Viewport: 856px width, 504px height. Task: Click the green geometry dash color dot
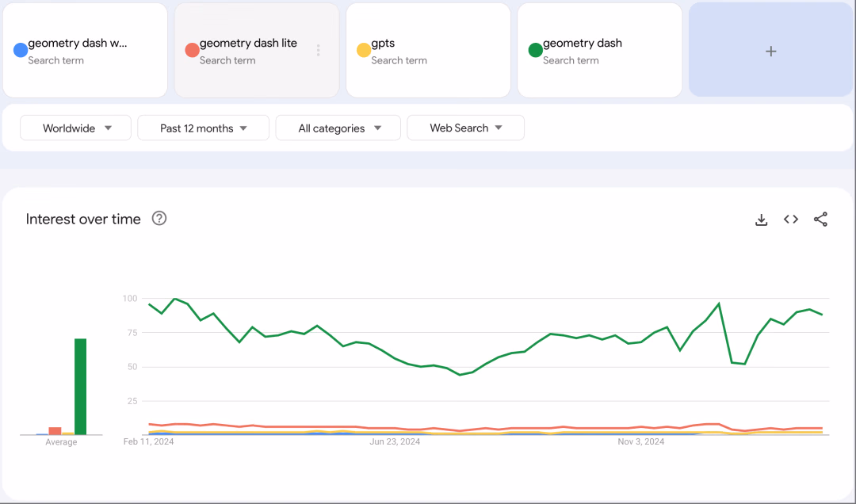(x=536, y=50)
